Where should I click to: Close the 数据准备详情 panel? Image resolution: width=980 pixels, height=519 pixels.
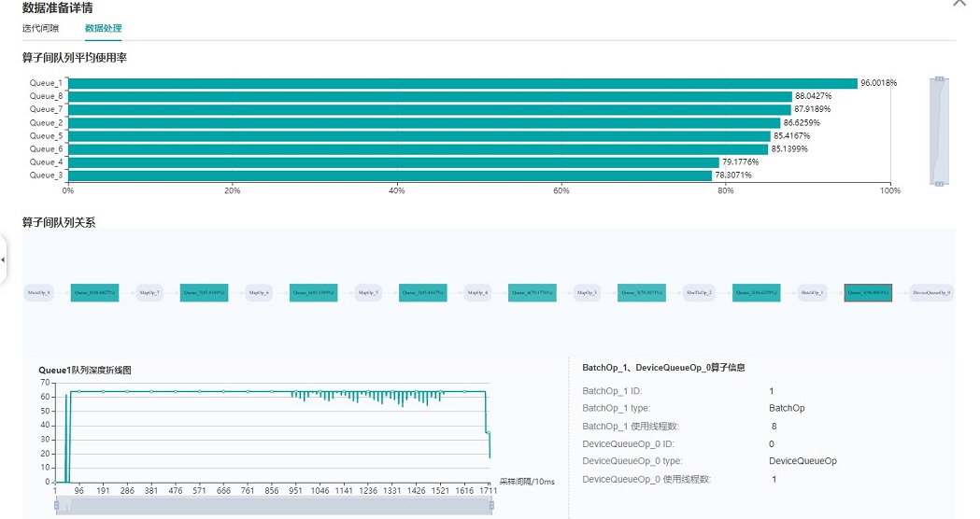pos(959,4)
